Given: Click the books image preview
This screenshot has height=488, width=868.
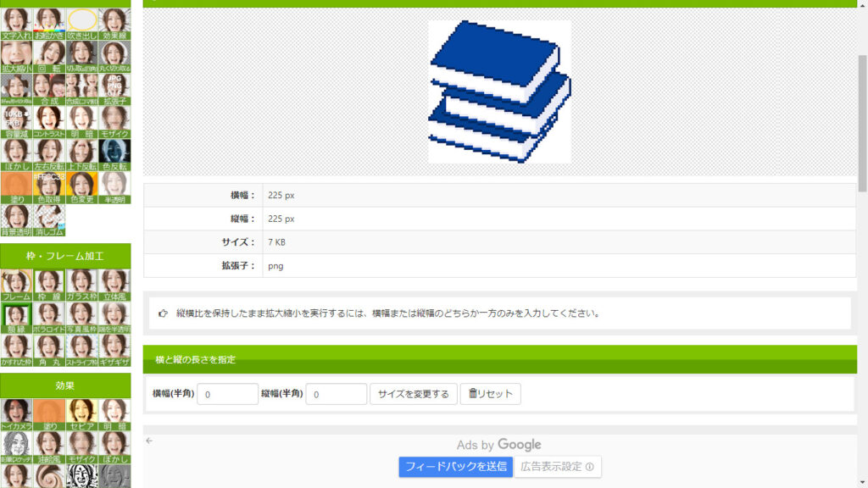Looking at the screenshot, I should [499, 91].
